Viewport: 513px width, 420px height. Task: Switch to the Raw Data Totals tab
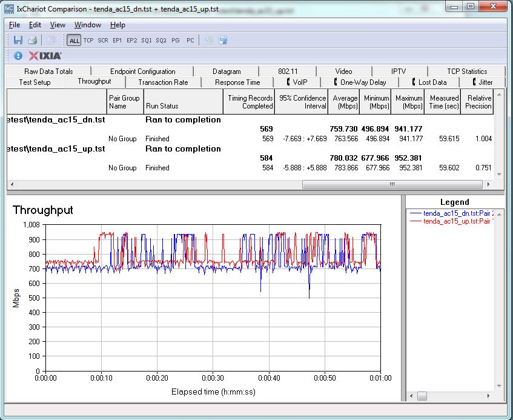(x=48, y=72)
